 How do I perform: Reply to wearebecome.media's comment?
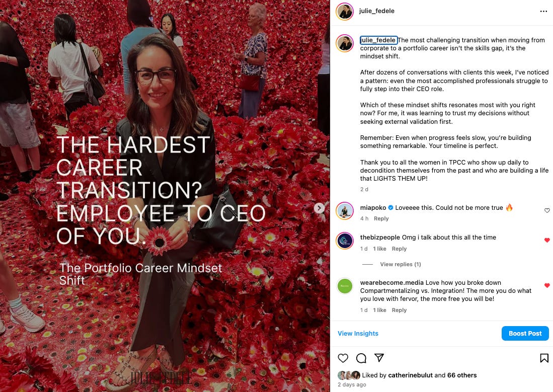(x=399, y=310)
